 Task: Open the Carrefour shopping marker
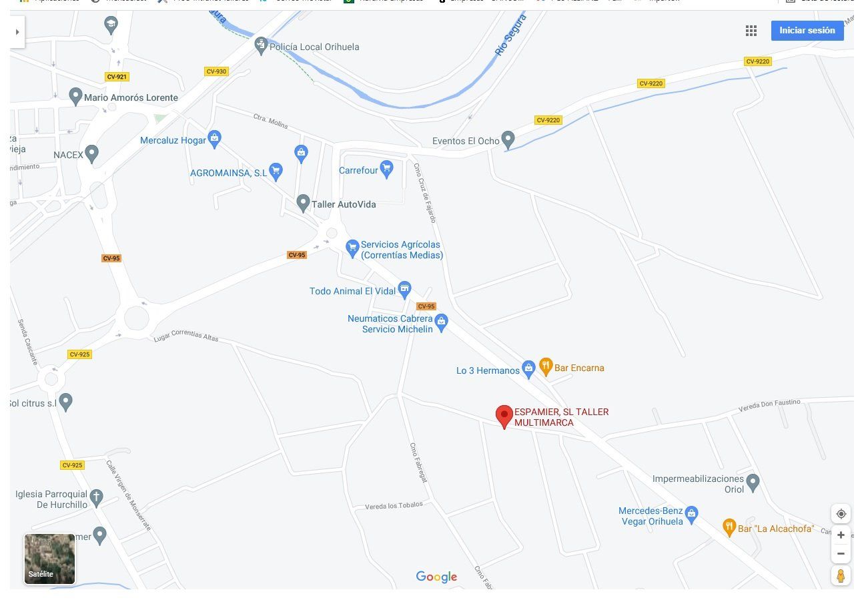coord(386,170)
